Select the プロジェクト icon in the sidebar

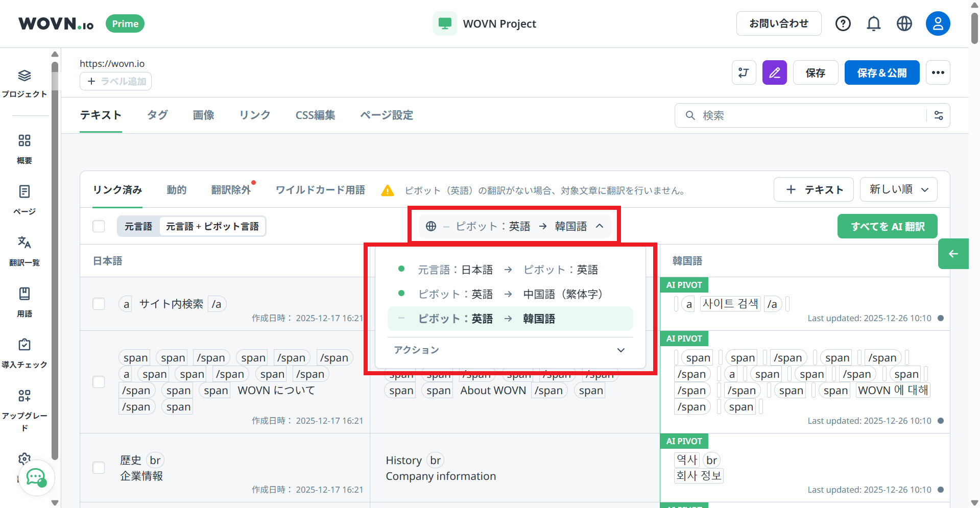pyautogui.click(x=24, y=83)
